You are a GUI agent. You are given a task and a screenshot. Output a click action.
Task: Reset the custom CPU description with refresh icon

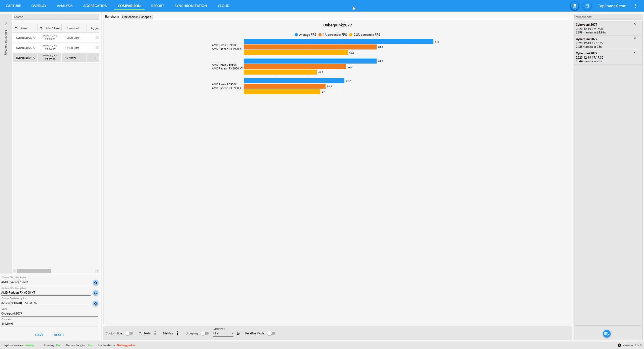click(96, 283)
